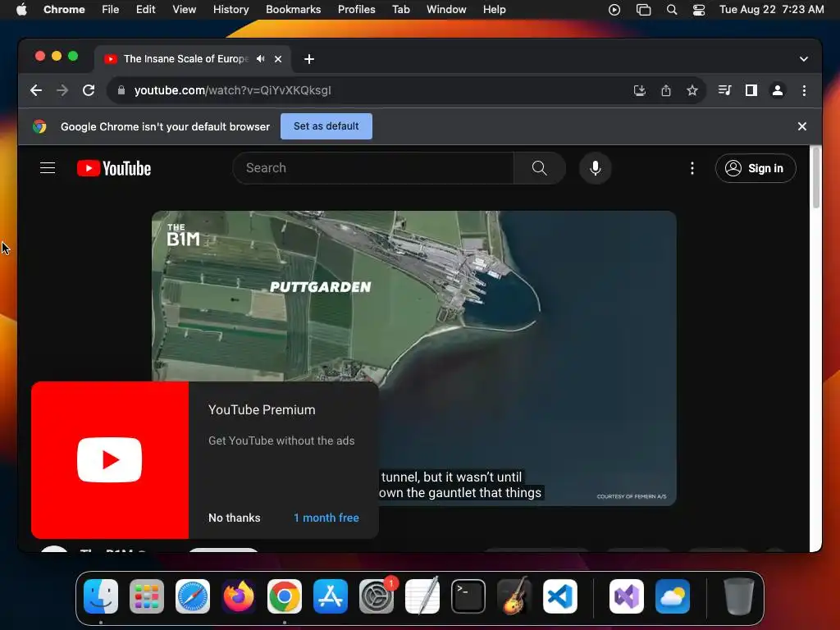The image size is (840, 630).
Task: Open the History menu
Action: click(x=231, y=10)
